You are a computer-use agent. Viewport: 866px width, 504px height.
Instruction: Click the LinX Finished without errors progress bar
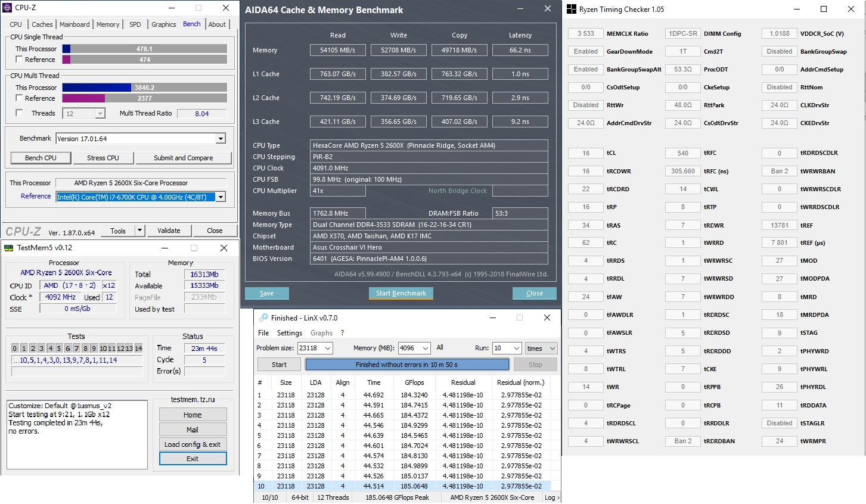pyautogui.click(x=407, y=365)
